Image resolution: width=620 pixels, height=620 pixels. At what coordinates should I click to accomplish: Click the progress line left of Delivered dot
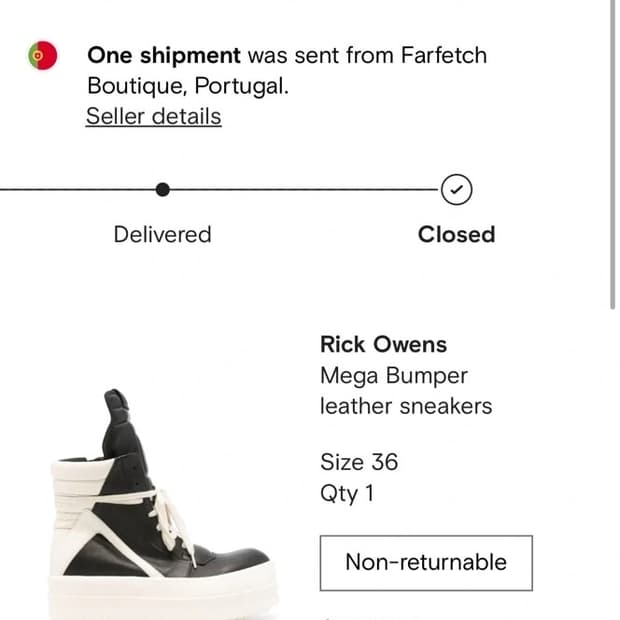tap(78, 189)
